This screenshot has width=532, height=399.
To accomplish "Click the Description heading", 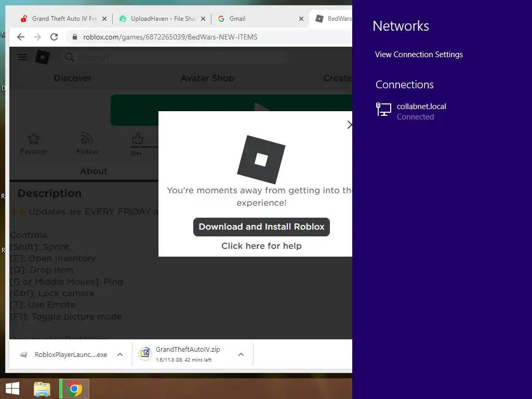I will pyautogui.click(x=49, y=193).
